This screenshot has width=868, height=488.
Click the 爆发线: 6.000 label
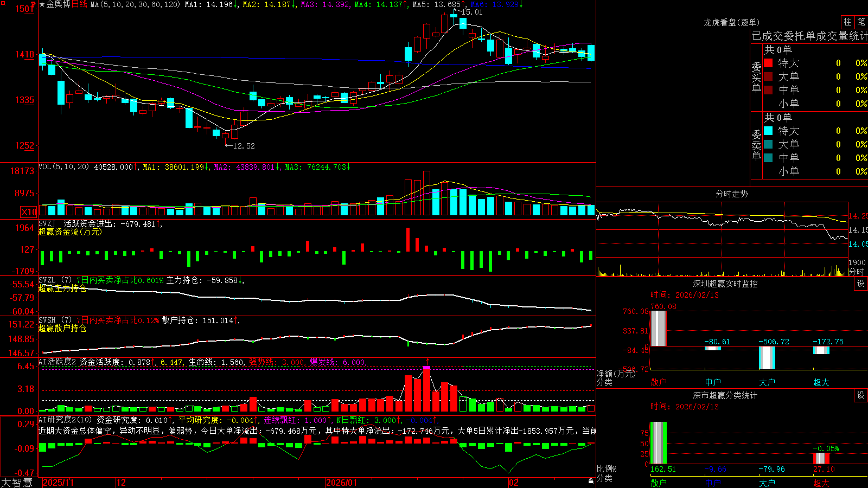(x=338, y=362)
